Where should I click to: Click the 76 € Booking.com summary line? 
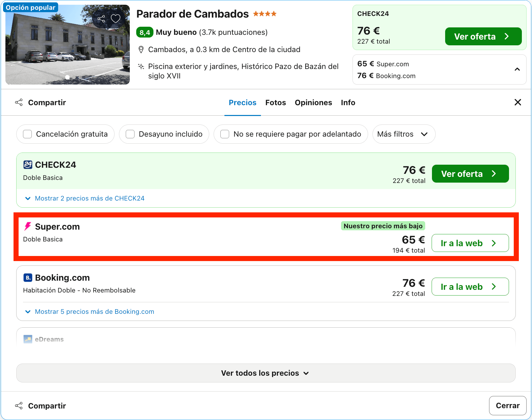(x=386, y=76)
